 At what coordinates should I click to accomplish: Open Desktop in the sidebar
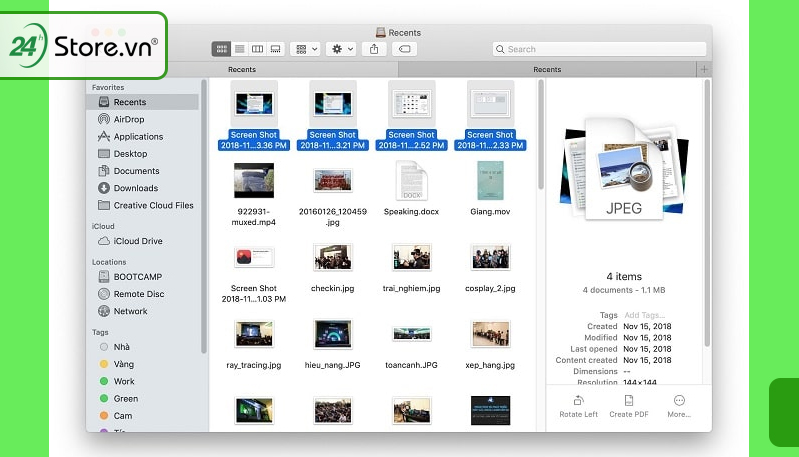point(142,153)
